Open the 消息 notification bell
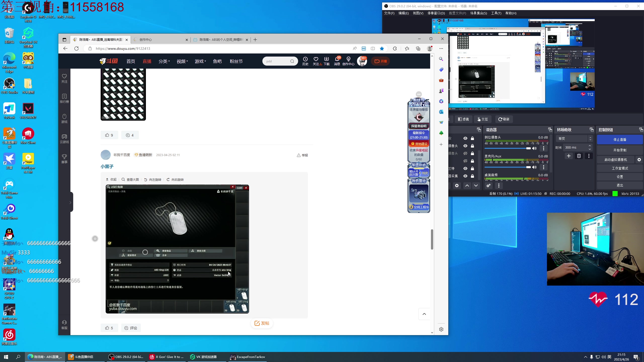Image resolution: width=644 pixels, height=362 pixels. tap(337, 61)
